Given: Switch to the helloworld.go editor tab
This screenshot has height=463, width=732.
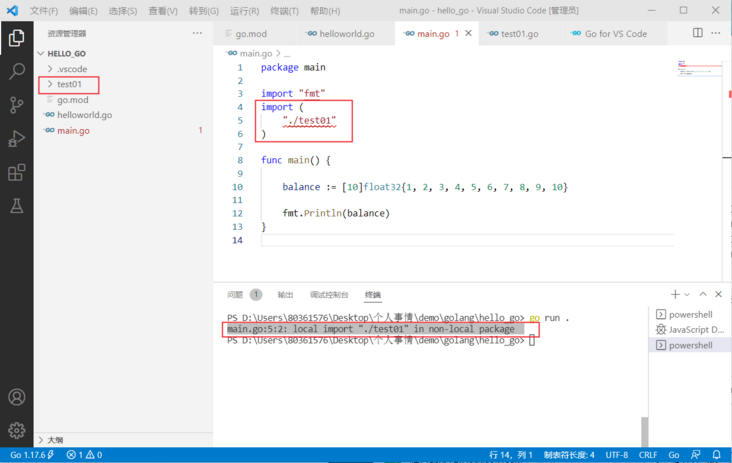Looking at the screenshot, I should click(x=345, y=34).
